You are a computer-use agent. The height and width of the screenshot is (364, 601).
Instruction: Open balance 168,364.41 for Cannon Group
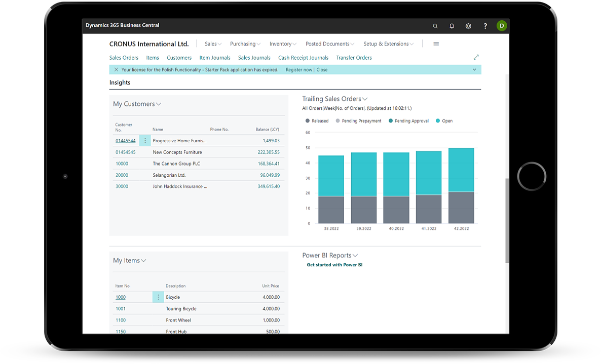pos(269,164)
